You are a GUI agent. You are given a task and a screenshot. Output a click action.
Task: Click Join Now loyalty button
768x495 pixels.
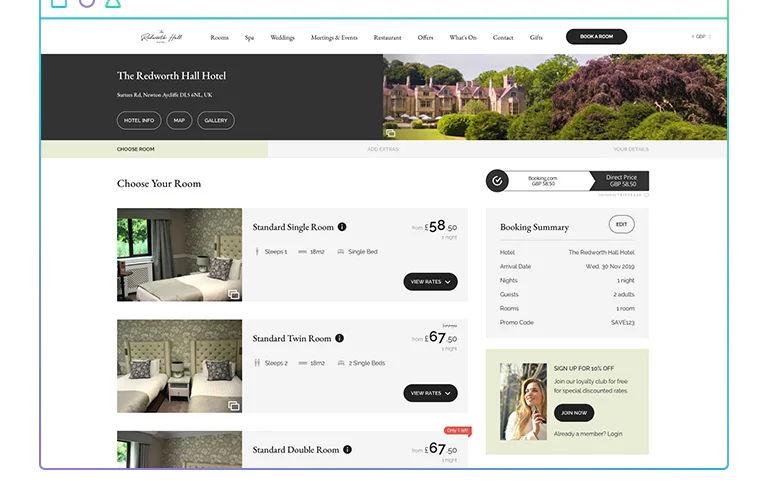tap(574, 413)
